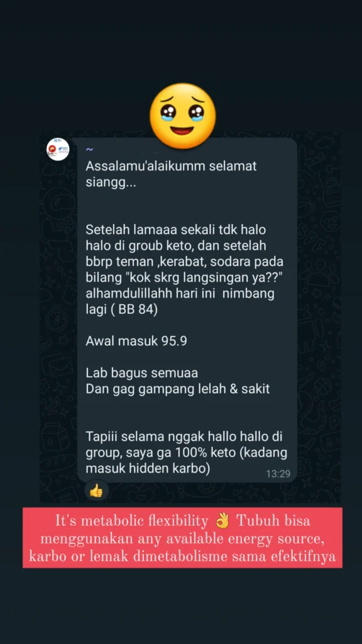Image resolution: width=362 pixels, height=644 pixels.
Task: Select the "( BB 84)" weight text
Action: [x=132, y=311]
